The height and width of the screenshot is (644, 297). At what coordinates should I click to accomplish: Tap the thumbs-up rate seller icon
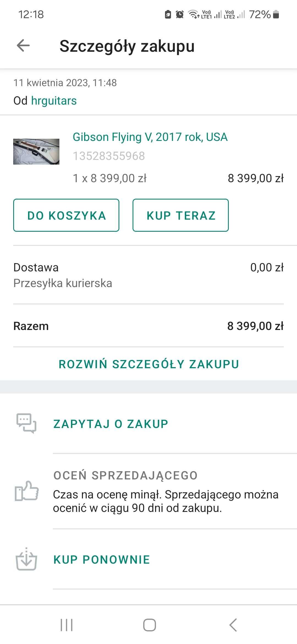[x=26, y=491]
